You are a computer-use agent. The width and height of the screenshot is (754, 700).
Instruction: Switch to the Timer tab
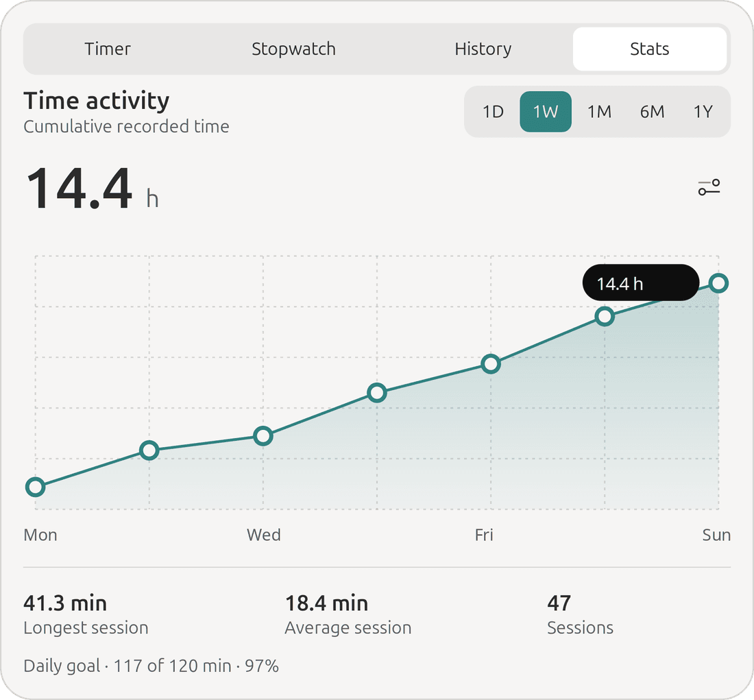[107, 49]
